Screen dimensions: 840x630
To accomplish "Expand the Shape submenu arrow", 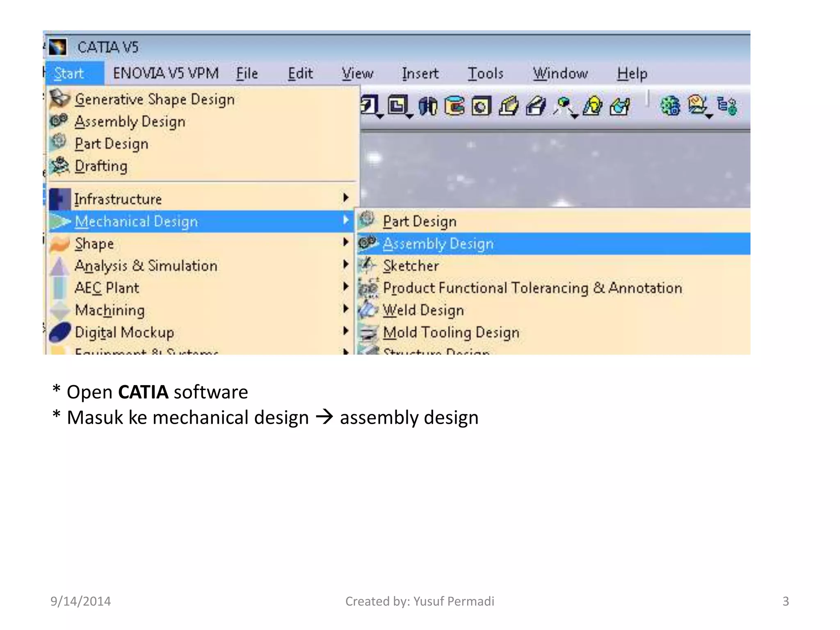I will tap(346, 242).
